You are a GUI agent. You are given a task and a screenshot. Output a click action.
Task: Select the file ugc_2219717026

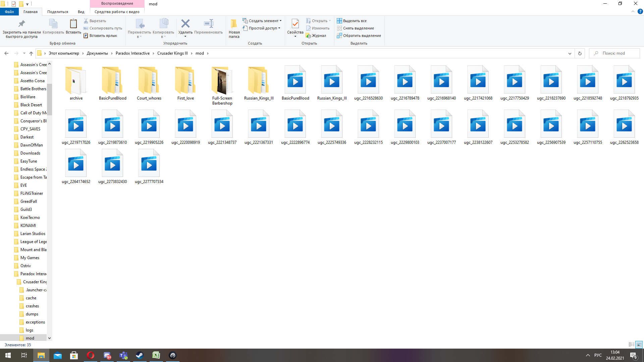pos(76,127)
